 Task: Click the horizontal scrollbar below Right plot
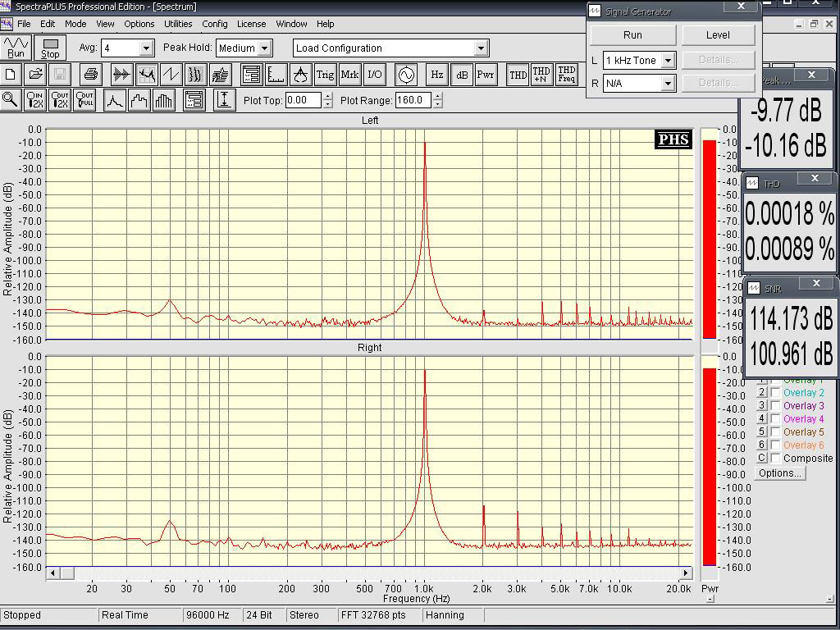pyautogui.click(x=369, y=573)
